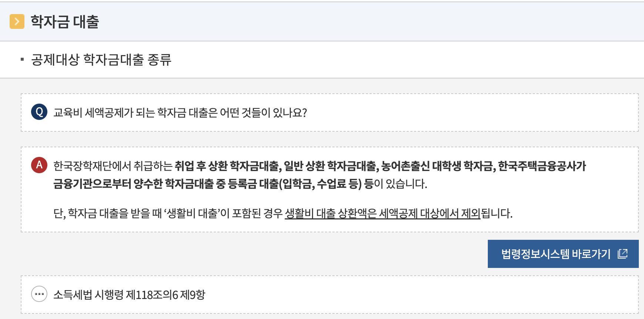This screenshot has height=319, width=644.
Task: Click the ellipsis icon next to 소득세법 reference
Action: tap(39, 294)
